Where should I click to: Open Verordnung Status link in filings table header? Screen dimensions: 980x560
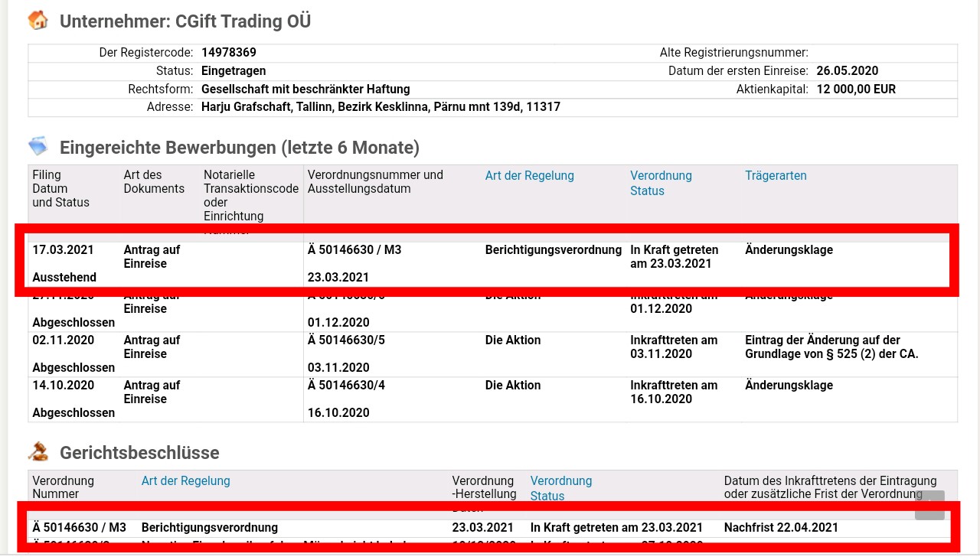[661, 183]
